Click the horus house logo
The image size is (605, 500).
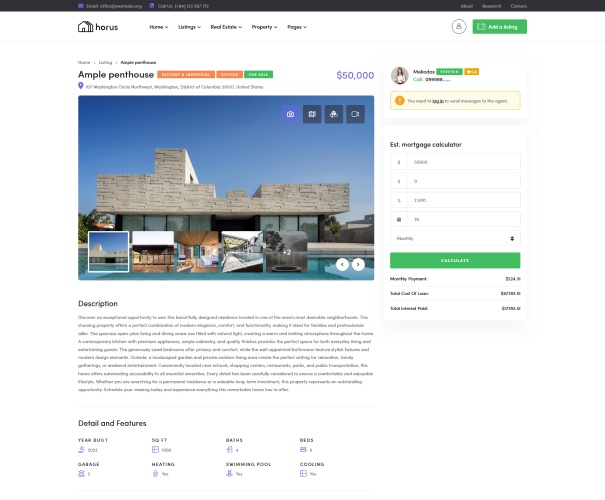pyautogui.click(x=98, y=27)
